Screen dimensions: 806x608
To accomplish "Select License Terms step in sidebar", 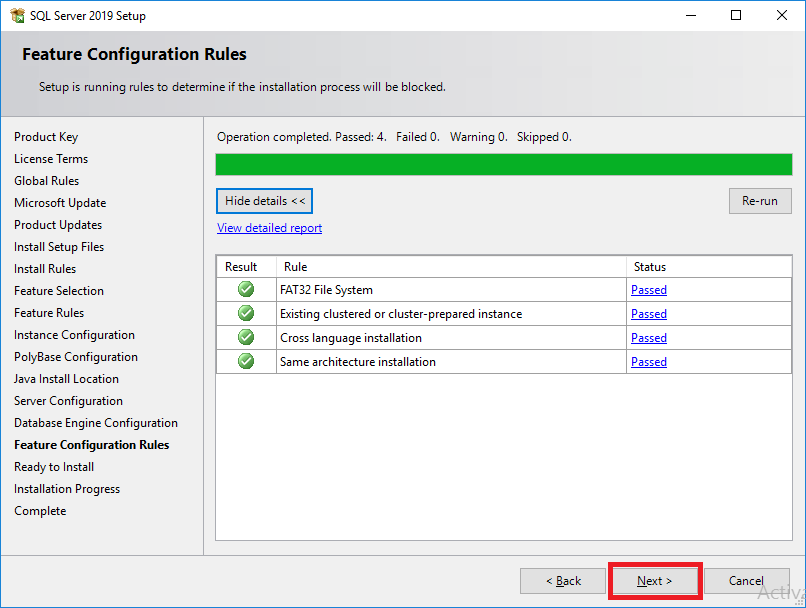I will [x=51, y=159].
